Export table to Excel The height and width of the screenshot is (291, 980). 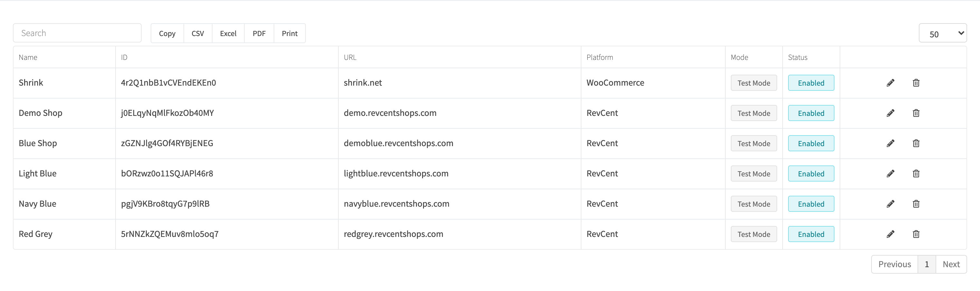pyautogui.click(x=228, y=33)
